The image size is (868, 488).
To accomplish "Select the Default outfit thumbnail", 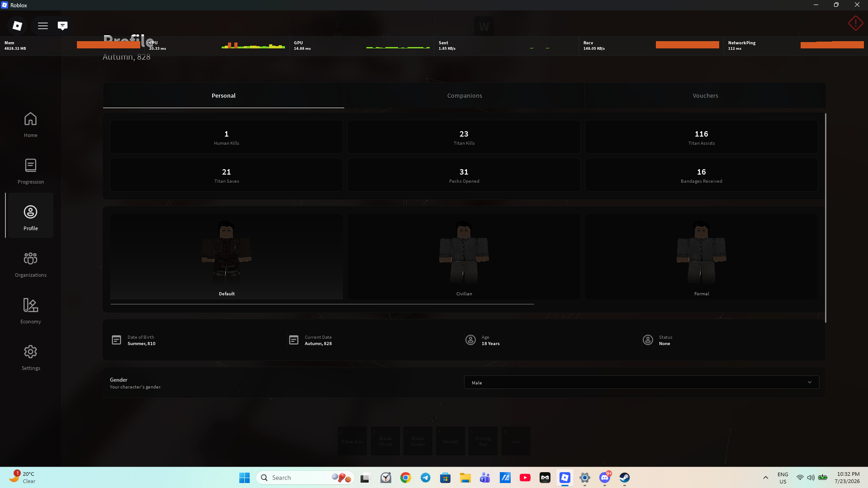I will [x=227, y=256].
